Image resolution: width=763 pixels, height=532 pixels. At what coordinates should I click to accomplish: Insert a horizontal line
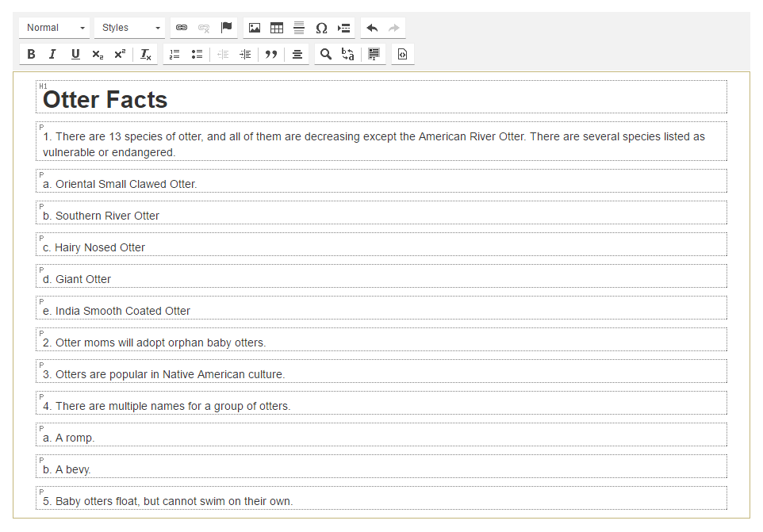pyautogui.click(x=299, y=28)
